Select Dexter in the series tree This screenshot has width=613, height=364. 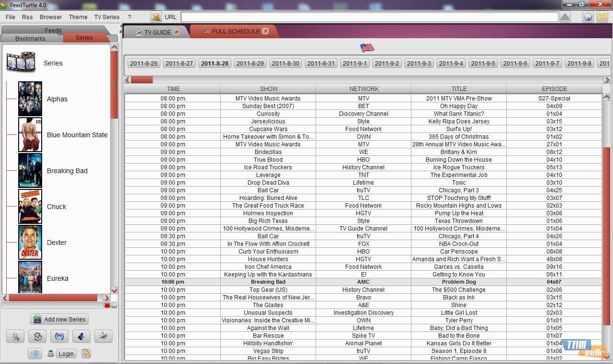point(57,243)
